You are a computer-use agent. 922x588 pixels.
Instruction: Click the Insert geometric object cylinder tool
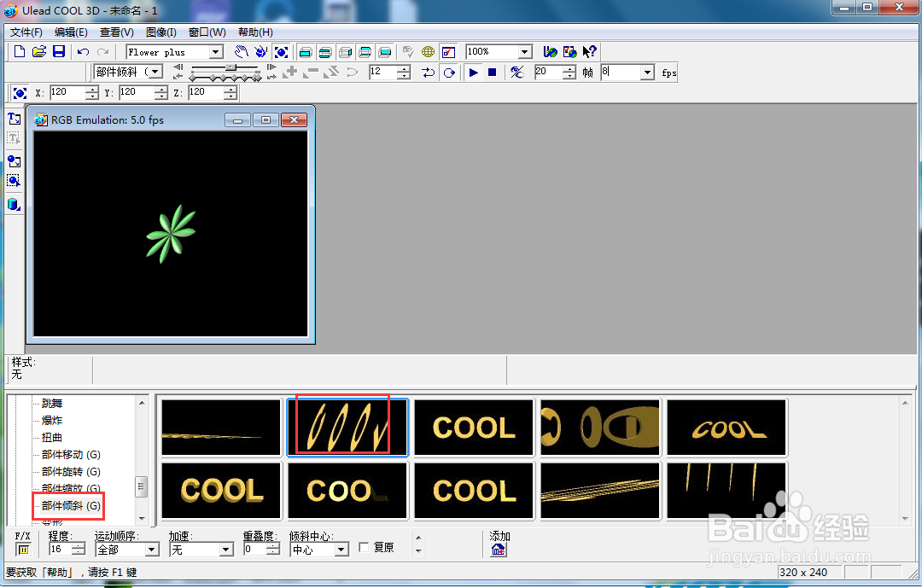pyautogui.click(x=14, y=205)
